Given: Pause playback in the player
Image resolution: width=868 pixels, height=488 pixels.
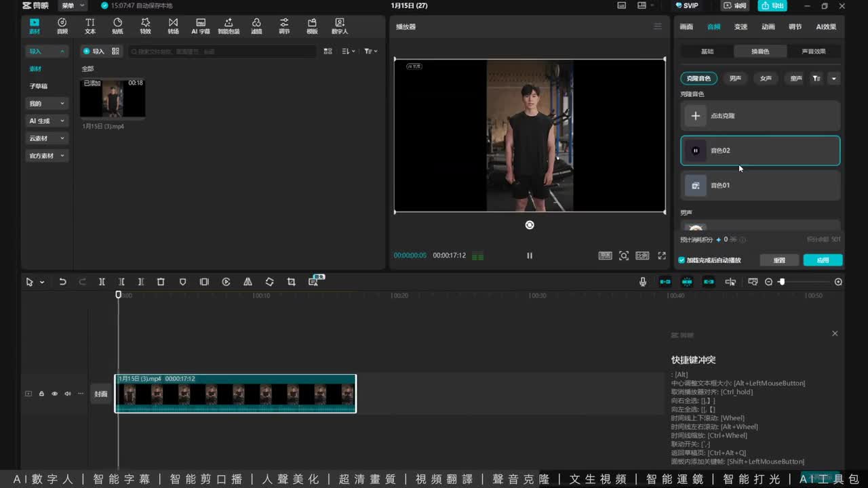Looking at the screenshot, I should tap(530, 256).
